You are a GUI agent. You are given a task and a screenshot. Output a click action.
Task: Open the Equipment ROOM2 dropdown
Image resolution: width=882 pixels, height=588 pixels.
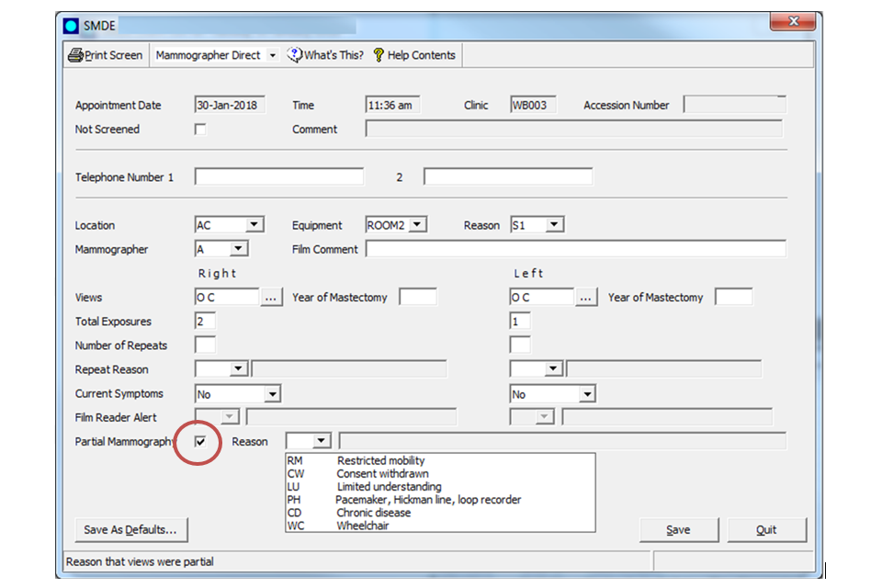click(x=417, y=225)
